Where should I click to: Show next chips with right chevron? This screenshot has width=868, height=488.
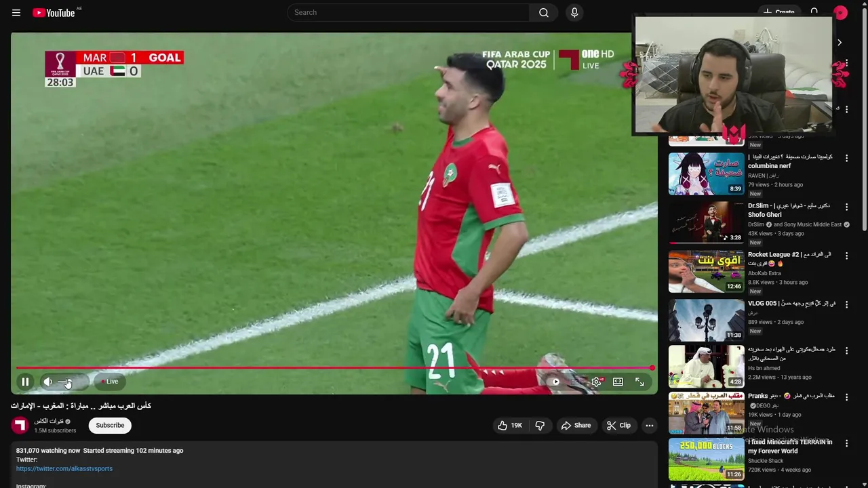(x=840, y=42)
